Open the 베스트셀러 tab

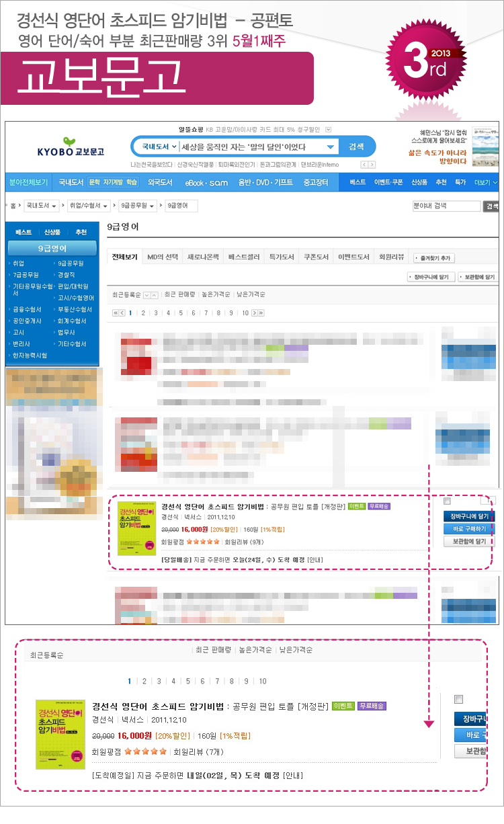point(243,257)
